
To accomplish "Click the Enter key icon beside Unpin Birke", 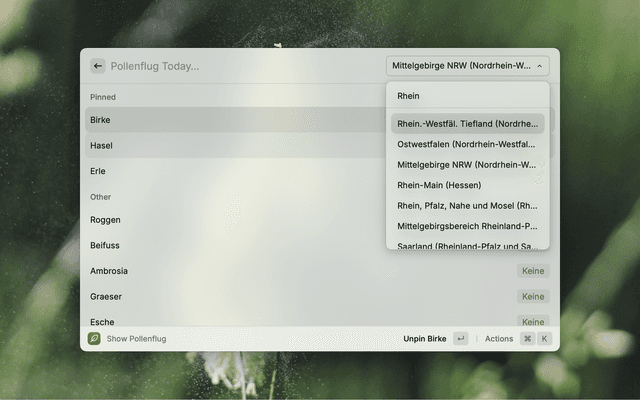I will 460,339.
